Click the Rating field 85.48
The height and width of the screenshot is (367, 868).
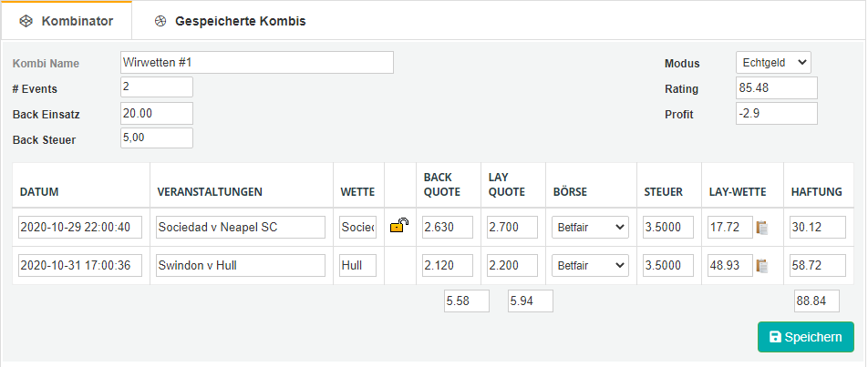click(777, 88)
